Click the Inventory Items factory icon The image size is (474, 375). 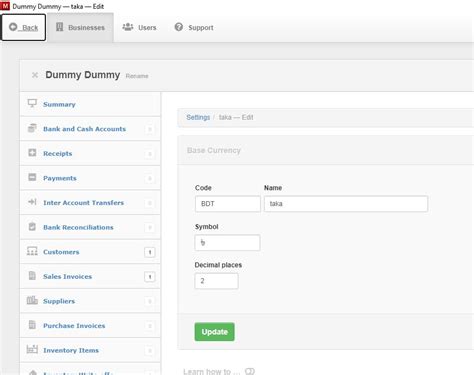32,349
